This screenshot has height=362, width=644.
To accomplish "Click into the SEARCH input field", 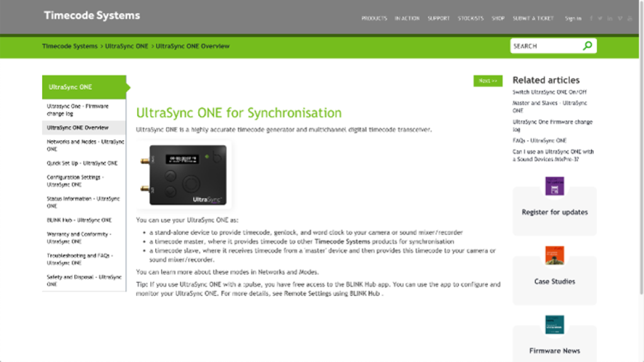I will 545,46.
